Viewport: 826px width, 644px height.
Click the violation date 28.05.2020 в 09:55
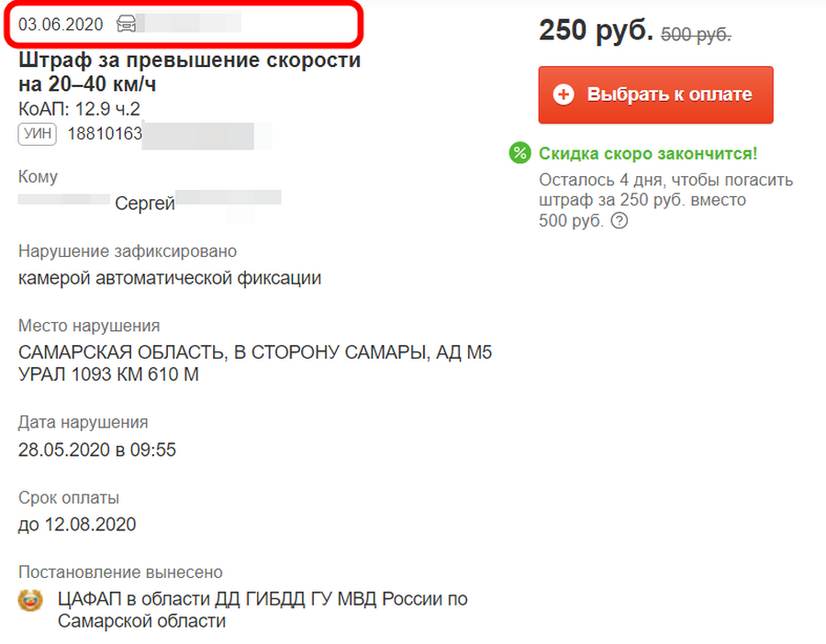(97, 450)
